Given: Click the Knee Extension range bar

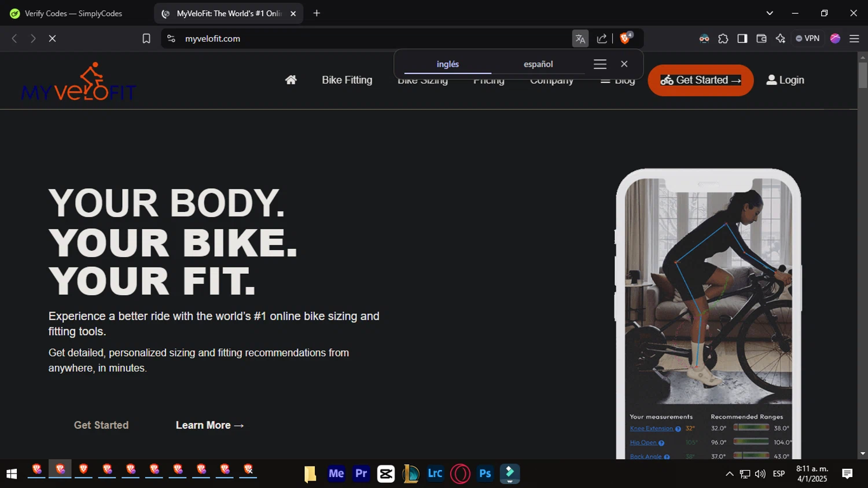Looking at the screenshot, I should click(751, 428).
